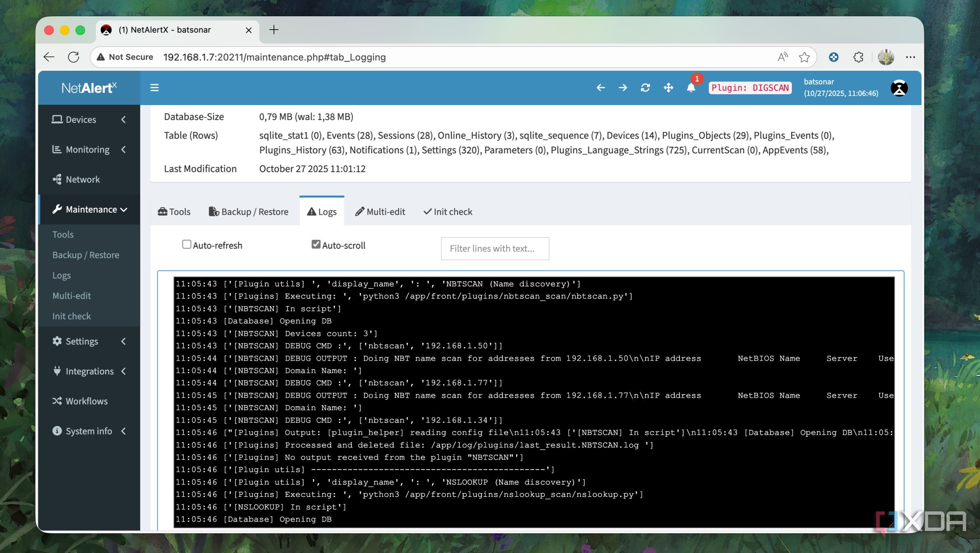Open the read aloud icon
The height and width of the screenshot is (553, 980).
tap(782, 57)
